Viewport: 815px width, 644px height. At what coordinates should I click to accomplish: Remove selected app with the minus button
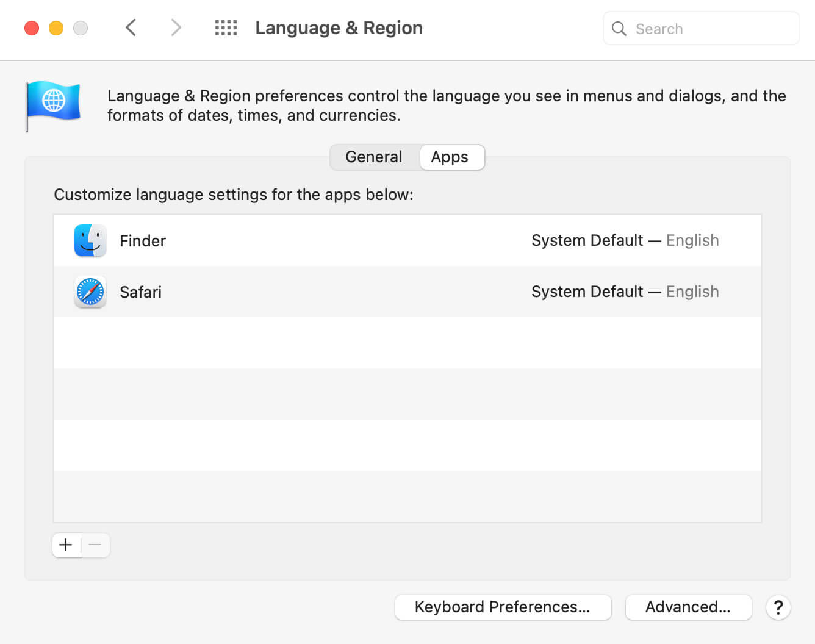[95, 545]
